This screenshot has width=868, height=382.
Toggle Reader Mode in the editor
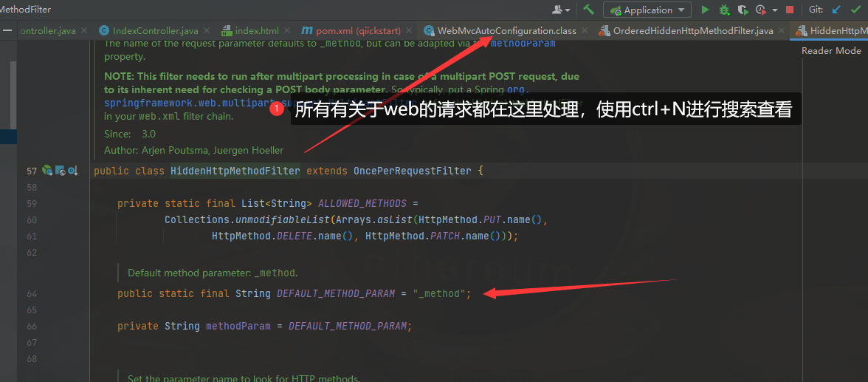[831, 50]
